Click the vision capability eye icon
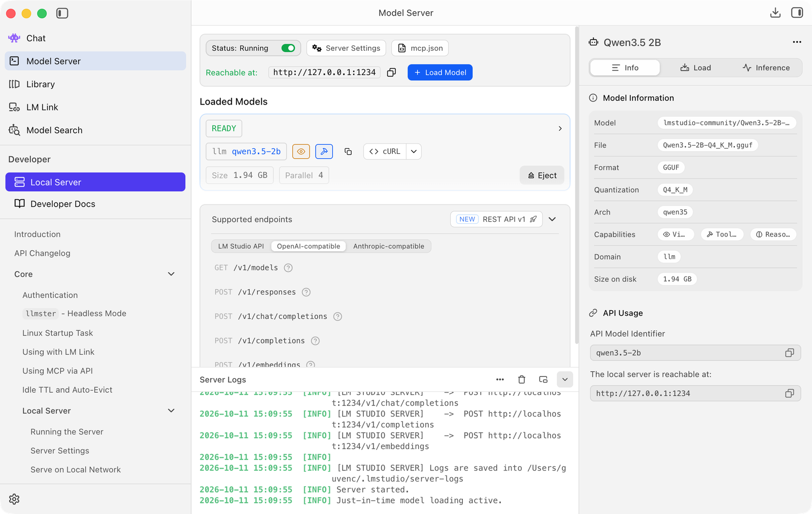812x514 pixels. tap(301, 151)
